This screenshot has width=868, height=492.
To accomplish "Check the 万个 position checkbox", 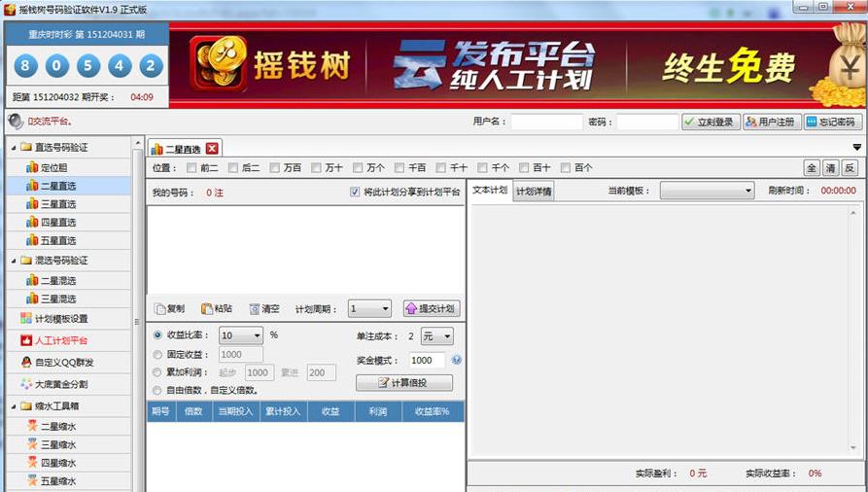I will 358,167.
